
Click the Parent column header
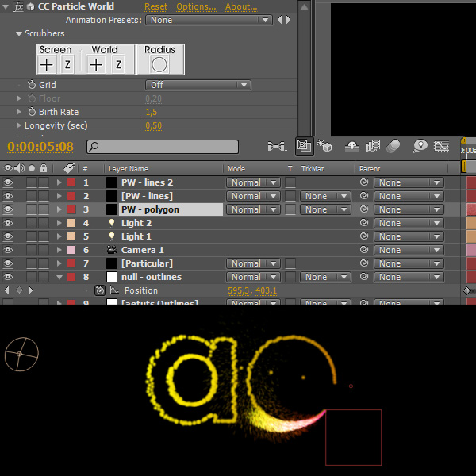point(370,169)
